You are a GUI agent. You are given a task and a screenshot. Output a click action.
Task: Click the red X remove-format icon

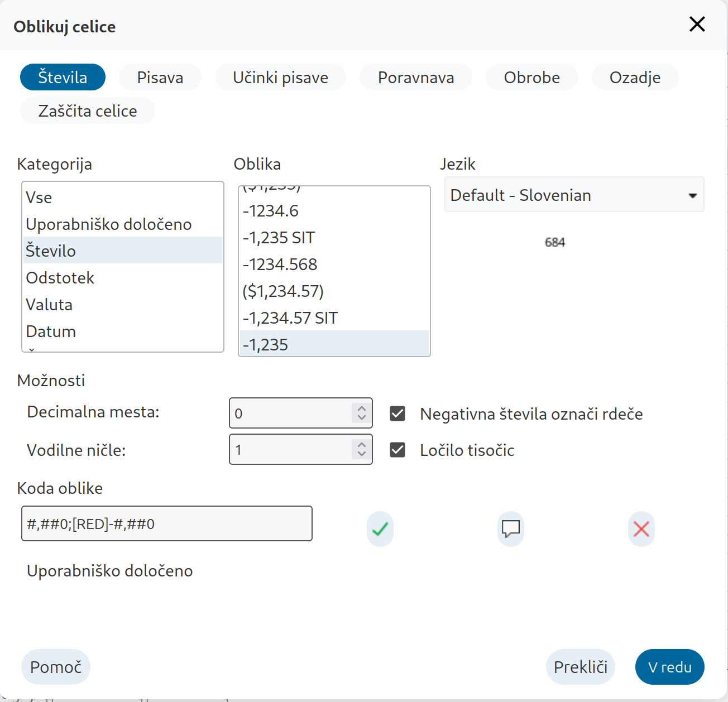641,528
